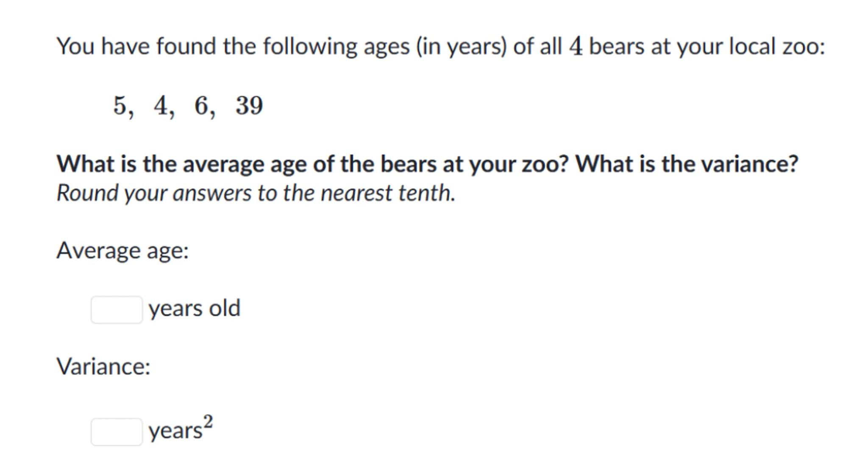The width and height of the screenshot is (868, 473).
Task: Click the number 5 in the data list
Action: coord(120,105)
